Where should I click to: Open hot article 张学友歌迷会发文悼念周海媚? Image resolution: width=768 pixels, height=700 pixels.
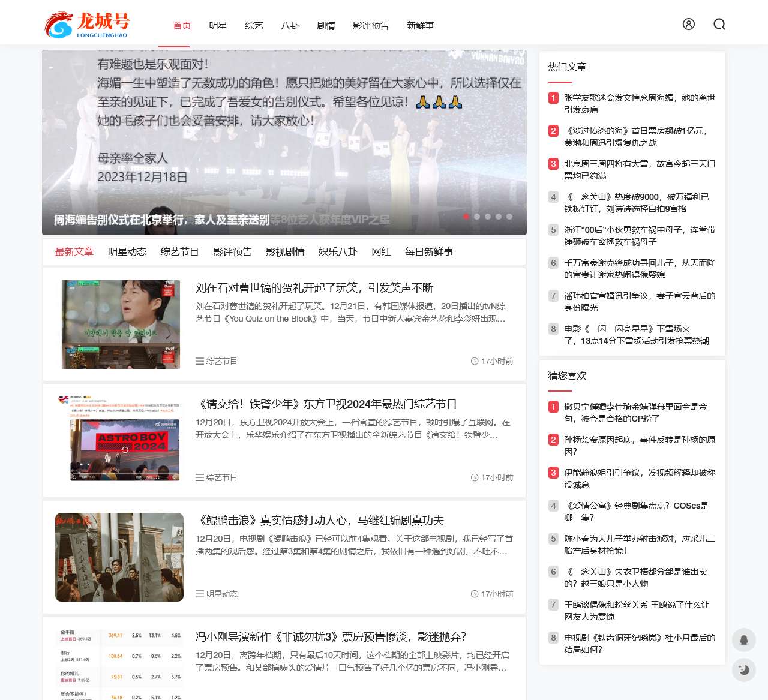pos(640,104)
